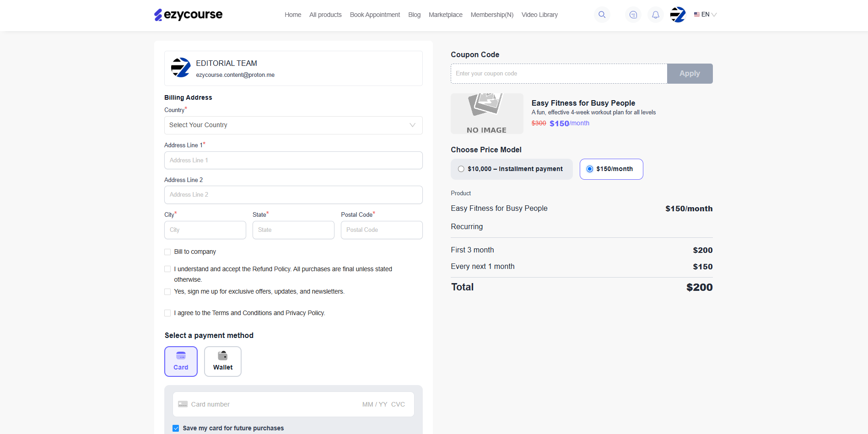Viewport: 868px width, 434px height.
Task: Click the credit card icon in card field
Action: (x=183, y=404)
